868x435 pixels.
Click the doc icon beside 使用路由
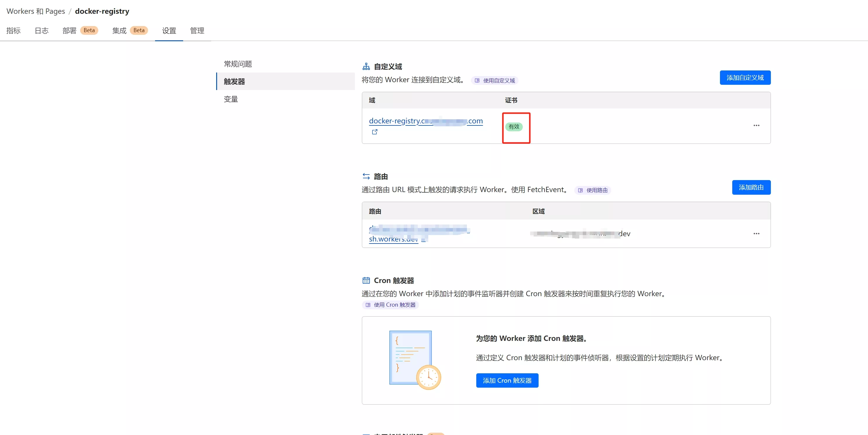(580, 190)
